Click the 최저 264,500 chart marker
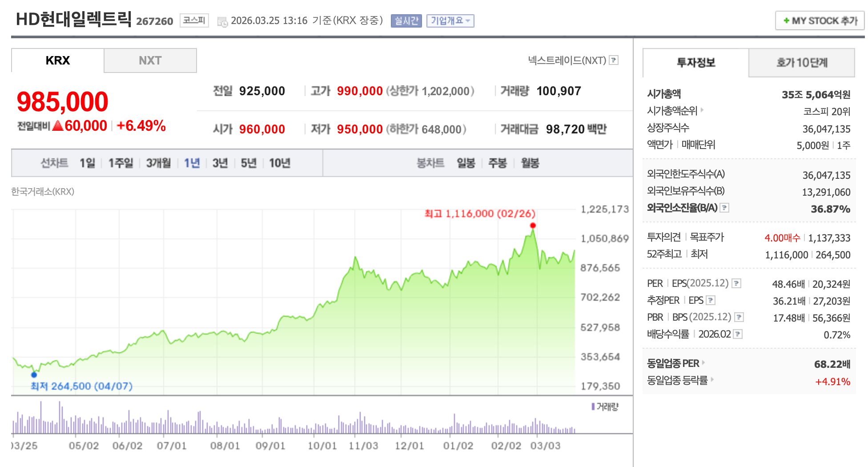 (x=34, y=374)
